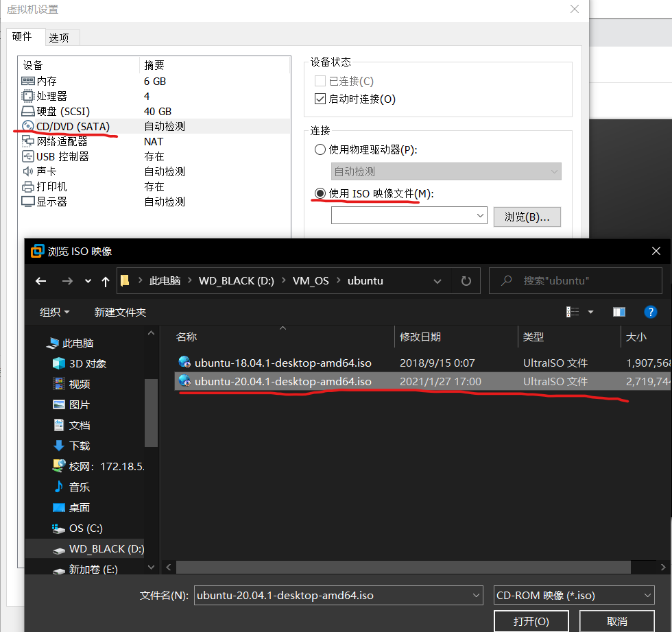This screenshot has height=632, width=672.
Task: Click the back navigation arrow
Action: 40,280
